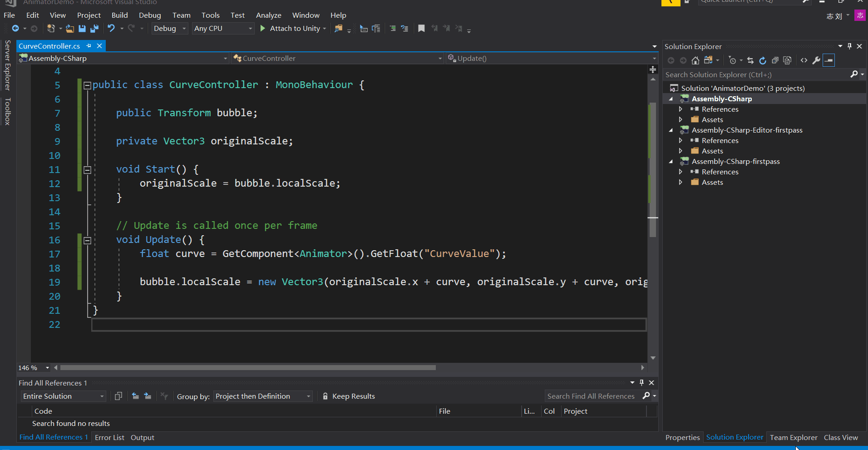
Task: Click Switch Views icon in Solution Explorer
Action: tap(708, 60)
